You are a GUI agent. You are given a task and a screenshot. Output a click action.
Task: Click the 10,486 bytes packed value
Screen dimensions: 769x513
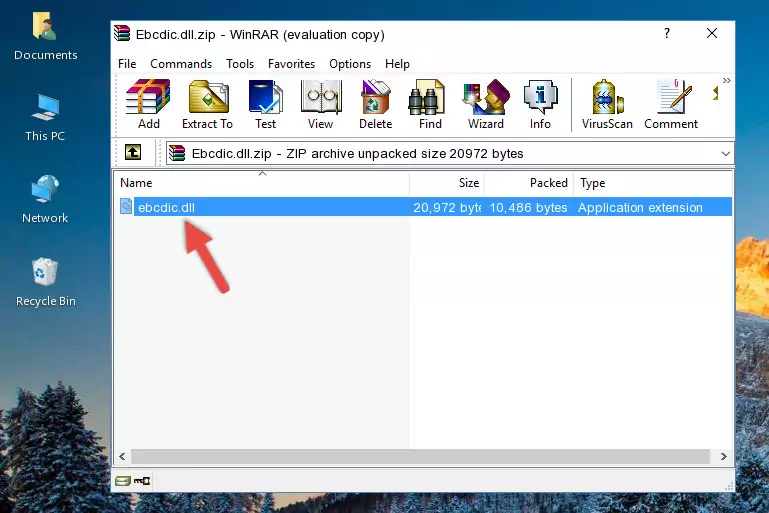[x=528, y=207]
